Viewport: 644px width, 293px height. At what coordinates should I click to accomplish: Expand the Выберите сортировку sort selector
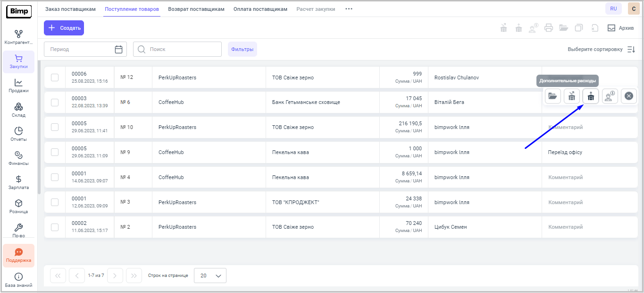601,49
